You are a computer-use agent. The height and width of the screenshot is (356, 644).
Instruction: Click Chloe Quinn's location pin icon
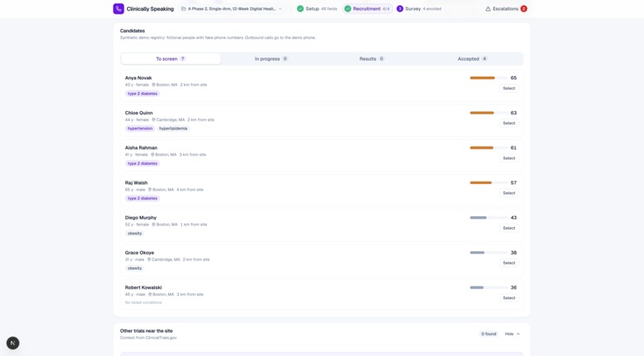[153, 120]
